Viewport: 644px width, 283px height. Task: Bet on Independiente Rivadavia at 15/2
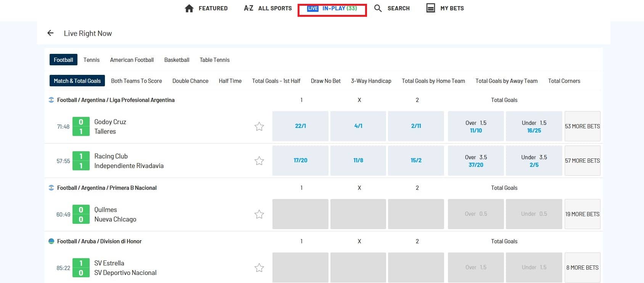pos(416,160)
